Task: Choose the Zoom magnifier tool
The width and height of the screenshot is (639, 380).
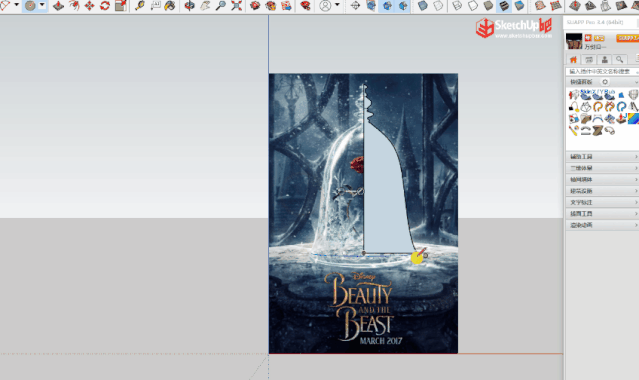Action: (220, 6)
